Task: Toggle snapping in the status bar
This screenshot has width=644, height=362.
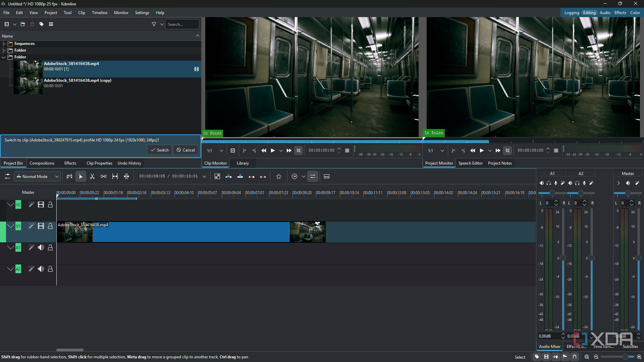Action: tap(575, 357)
